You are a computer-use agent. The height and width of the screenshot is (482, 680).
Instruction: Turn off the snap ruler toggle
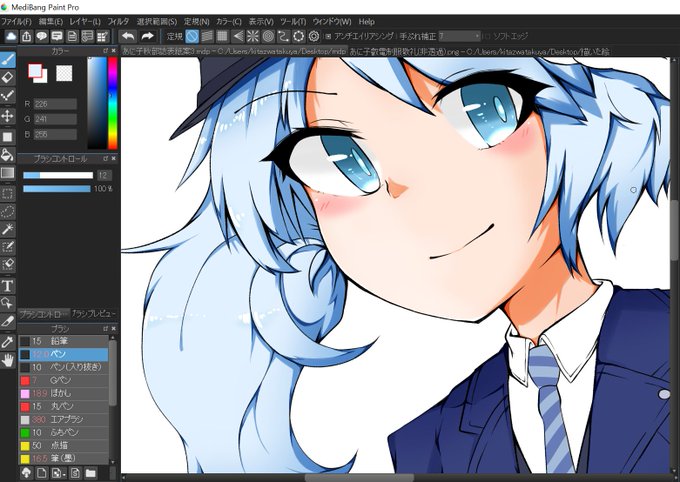click(192, 36)
